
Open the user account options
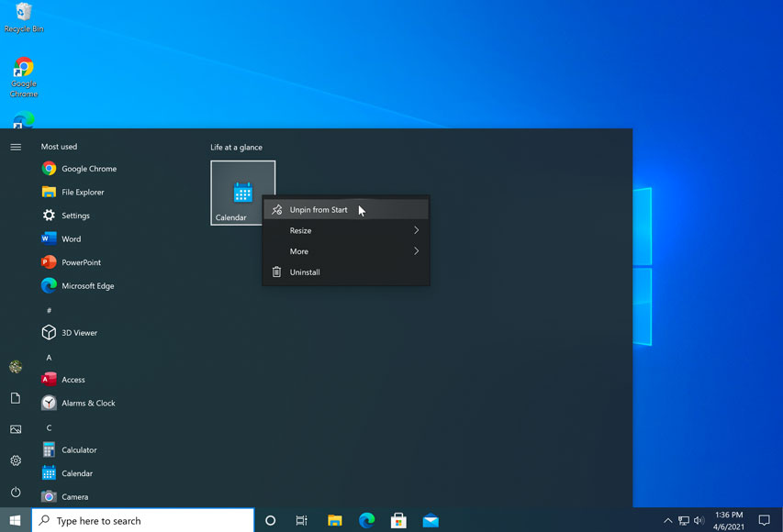point(15,366)
